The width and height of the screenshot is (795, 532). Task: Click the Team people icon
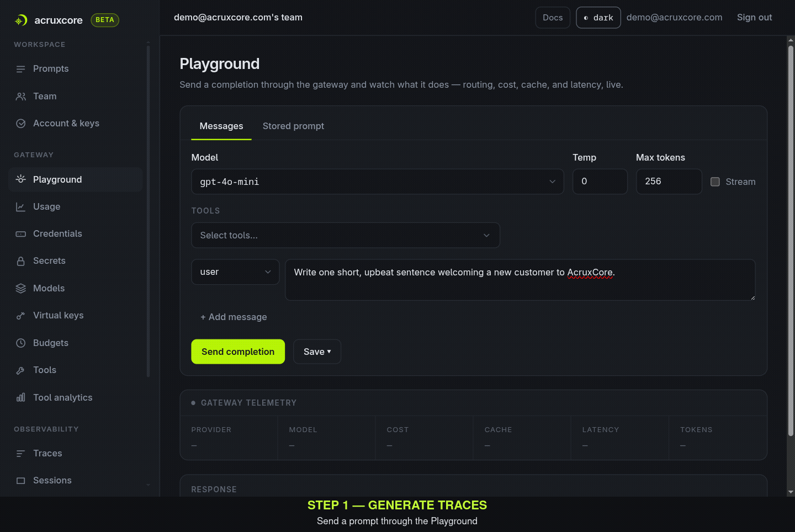pos(21,97)
